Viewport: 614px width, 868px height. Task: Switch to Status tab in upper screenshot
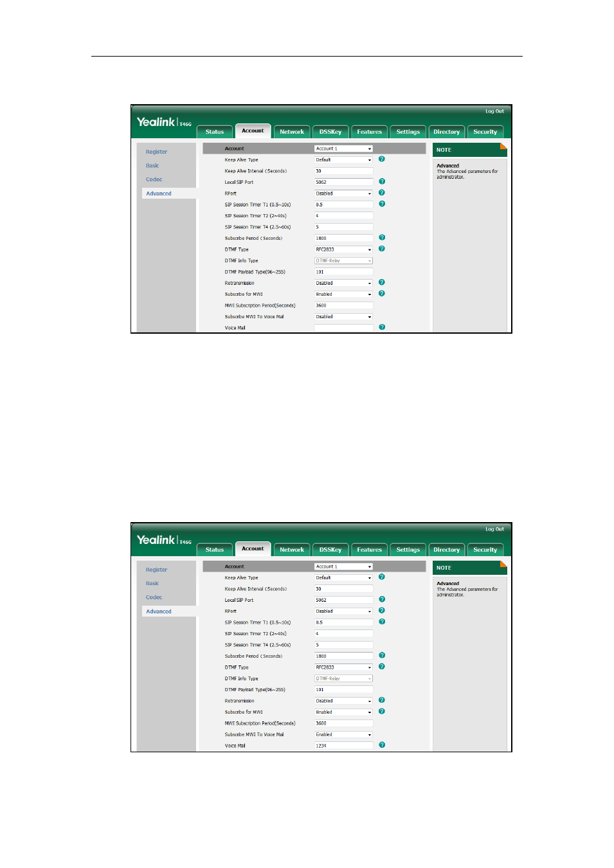coord(215,132)
